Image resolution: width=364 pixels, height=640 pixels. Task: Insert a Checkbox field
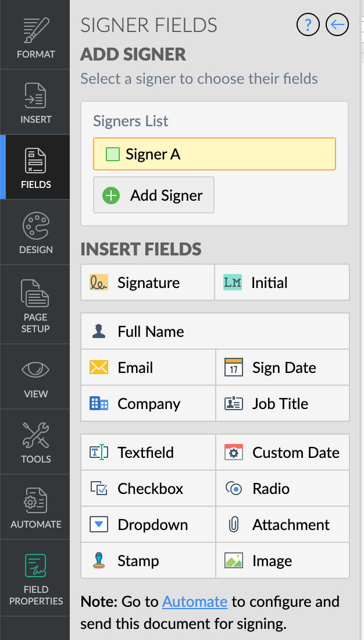(148, 489)
